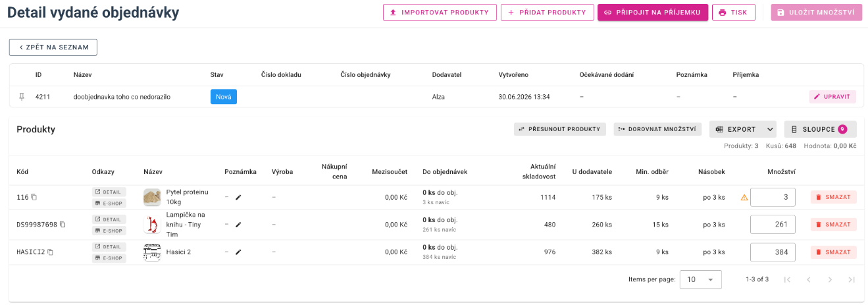Edit note pencil for Lampička na knihu
The height and width of the screenshot is (305, 868).
click(238, 225)
